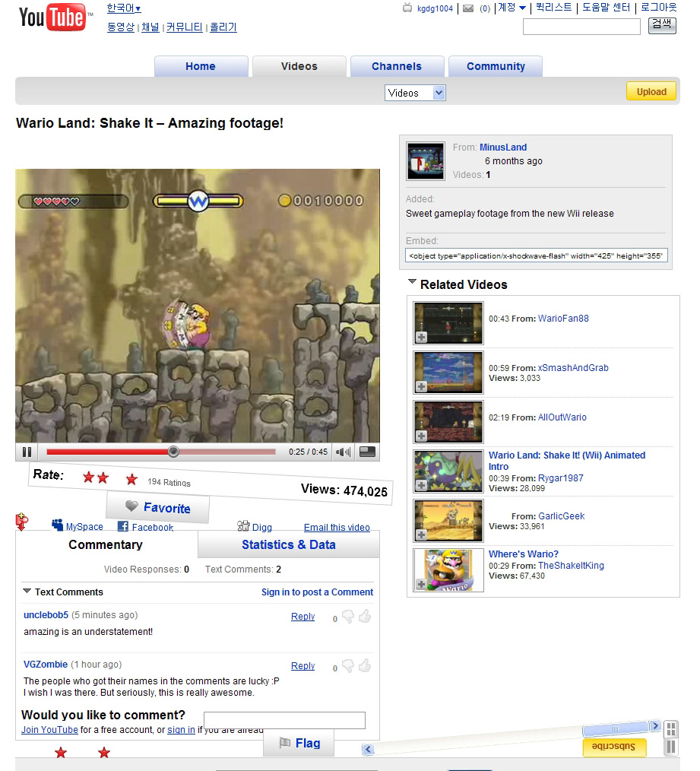The image size is (700, 771).
Task: Click the grid view icon at bottom right
Action: [x=671, y=728]
